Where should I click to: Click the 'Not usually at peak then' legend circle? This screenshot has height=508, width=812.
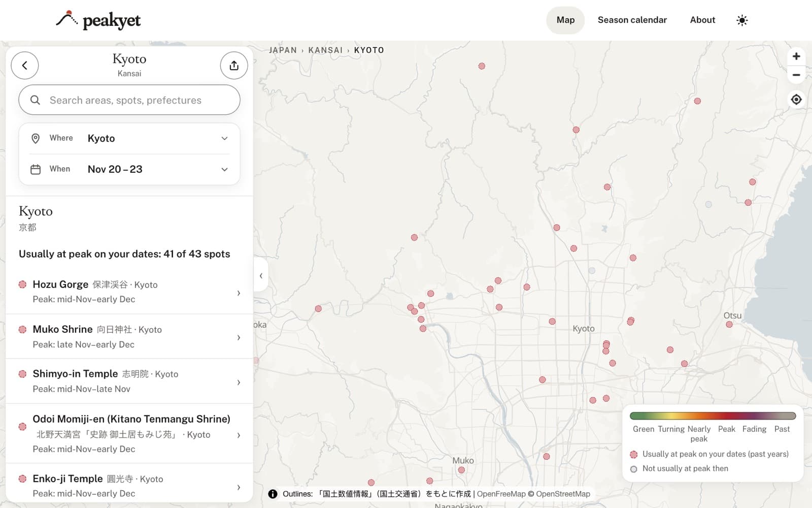pos(633,469)
